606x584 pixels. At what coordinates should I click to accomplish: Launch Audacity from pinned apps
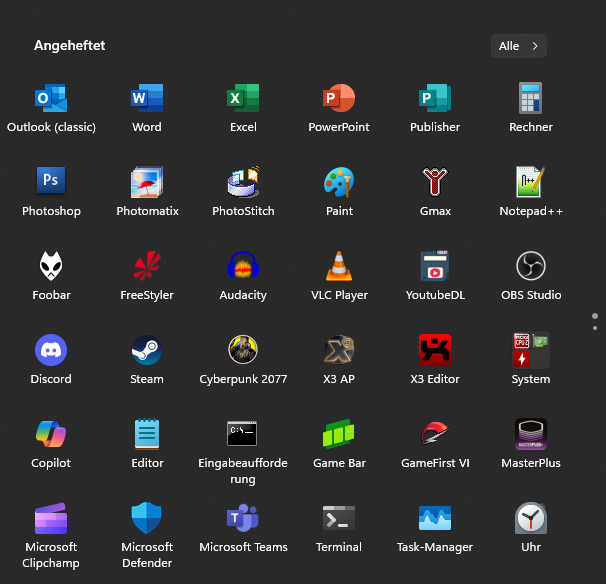tap(243, 266)
